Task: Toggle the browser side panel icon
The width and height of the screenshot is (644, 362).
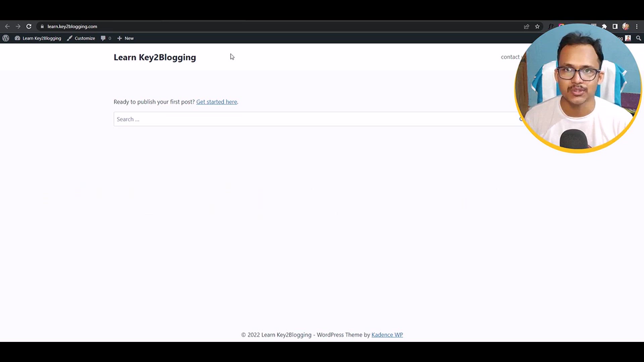Action: tap(615, 26)
